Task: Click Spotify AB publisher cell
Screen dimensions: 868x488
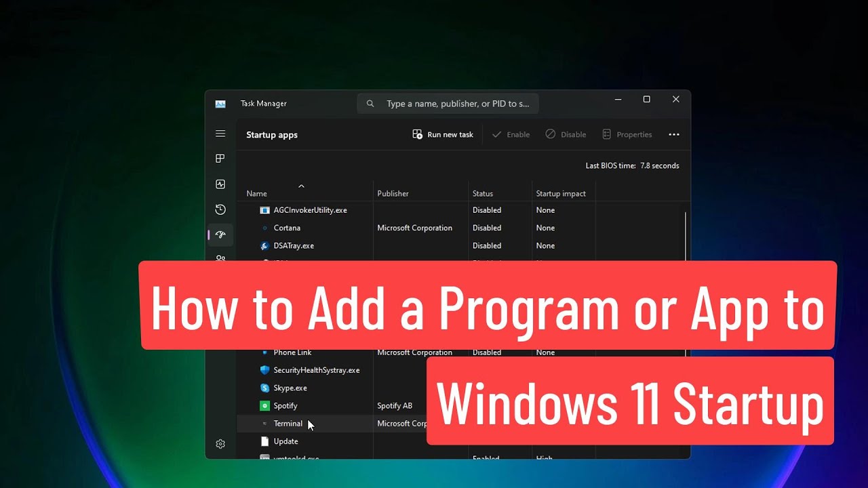Action: [395, 405]
